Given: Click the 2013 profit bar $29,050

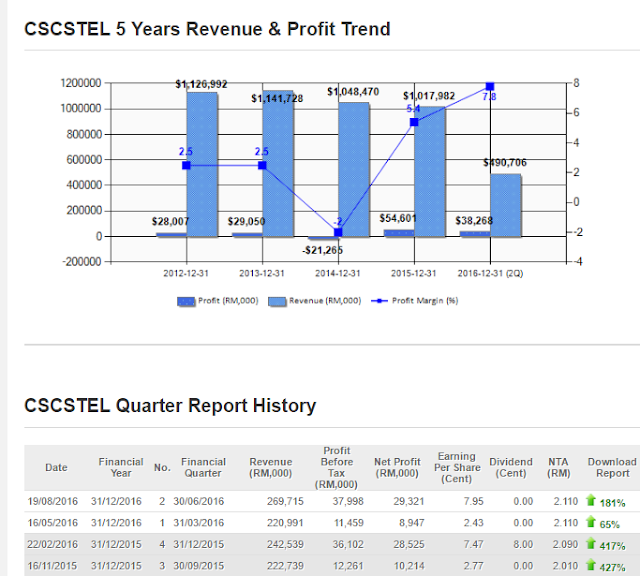Looking at the screenshot, I should (x=247, y=235).
